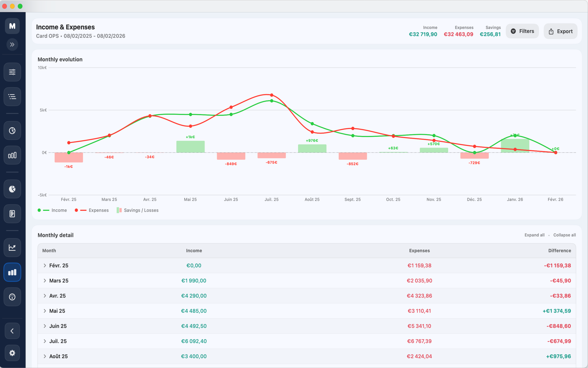Click Juil. 25 expenses €6 767,39
Viewport: 588px width, 368px height.
[x=419, y=341]
